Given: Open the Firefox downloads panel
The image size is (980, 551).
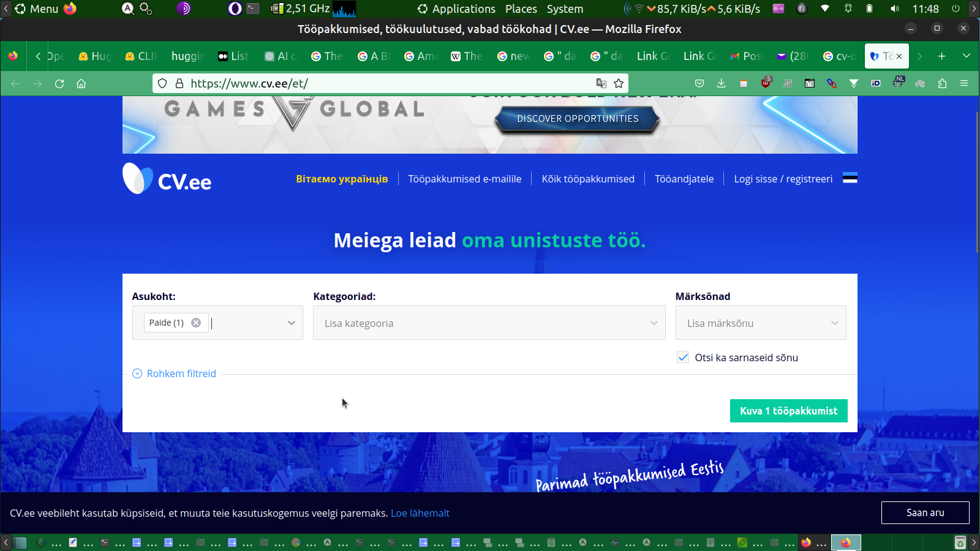Looking at the screenshot, I should [721, 83].
